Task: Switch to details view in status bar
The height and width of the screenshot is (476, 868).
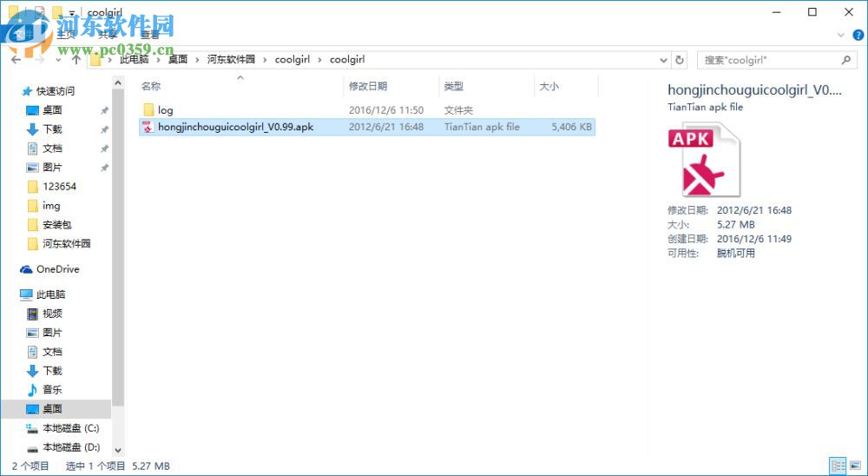Action: (838, 466)
